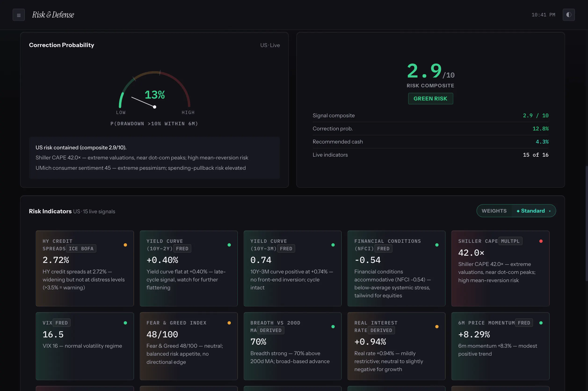
Task: Click the FRED tag on the VIX card
Action: pyautogui.click(x=62, y=323)
